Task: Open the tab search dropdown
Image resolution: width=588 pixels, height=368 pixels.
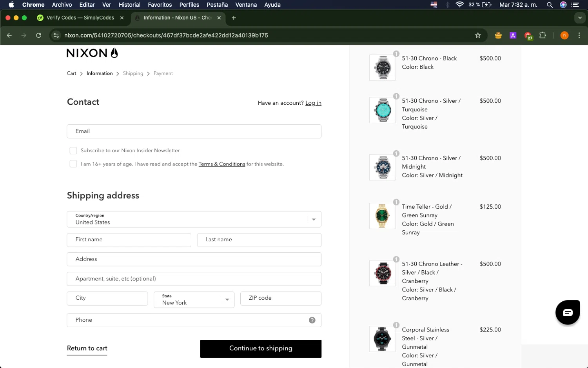Action: 580,18
